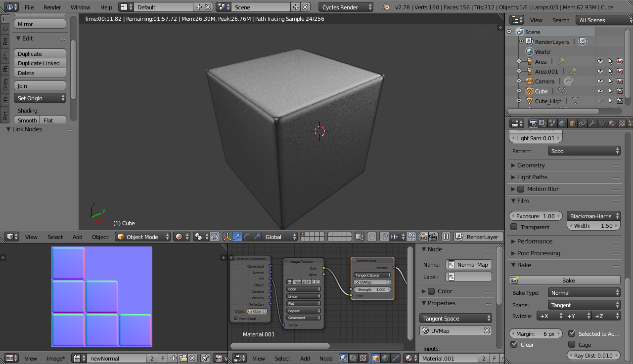Open the Sobol pattern dropdown

point(584,151)
